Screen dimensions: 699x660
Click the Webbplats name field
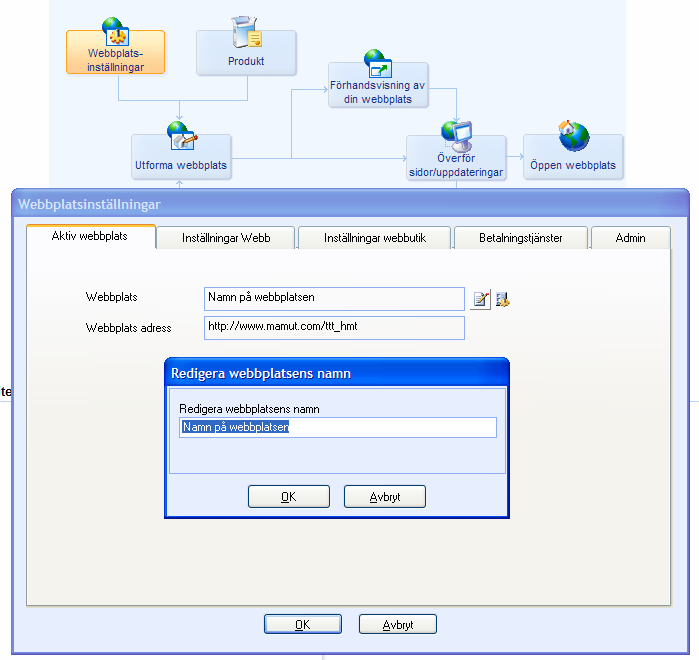(x=334, y=299)
